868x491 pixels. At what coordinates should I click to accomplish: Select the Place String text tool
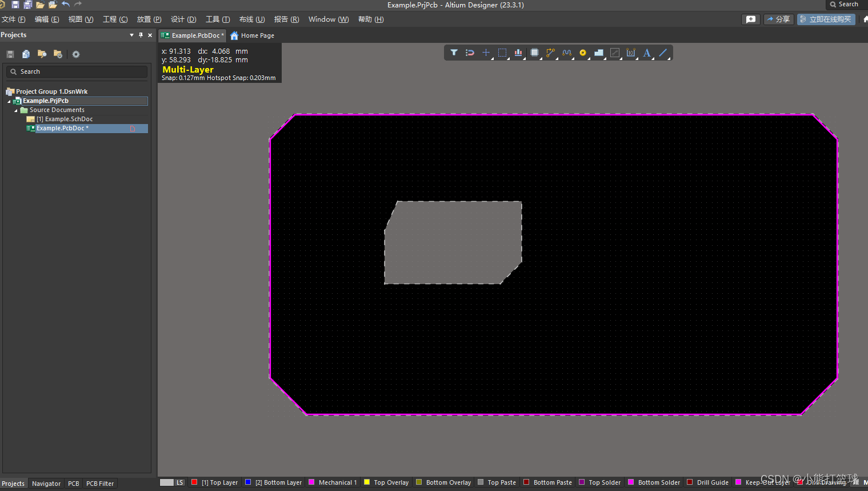tap(646, 53)
